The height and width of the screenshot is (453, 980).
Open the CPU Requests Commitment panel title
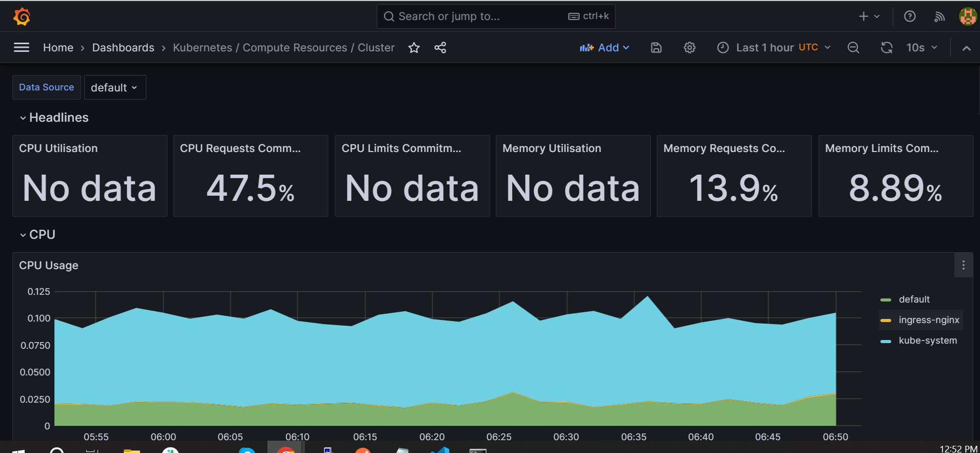click(240, 148)
